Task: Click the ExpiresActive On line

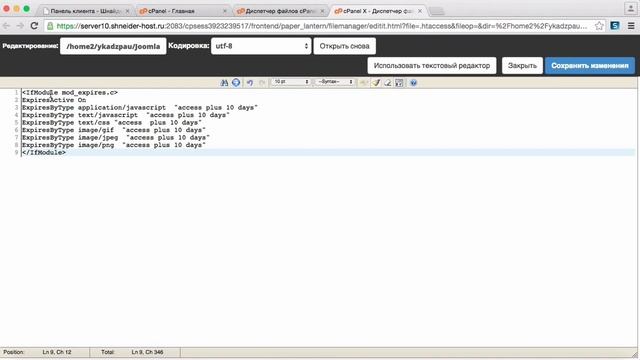Action: point(54,100)
